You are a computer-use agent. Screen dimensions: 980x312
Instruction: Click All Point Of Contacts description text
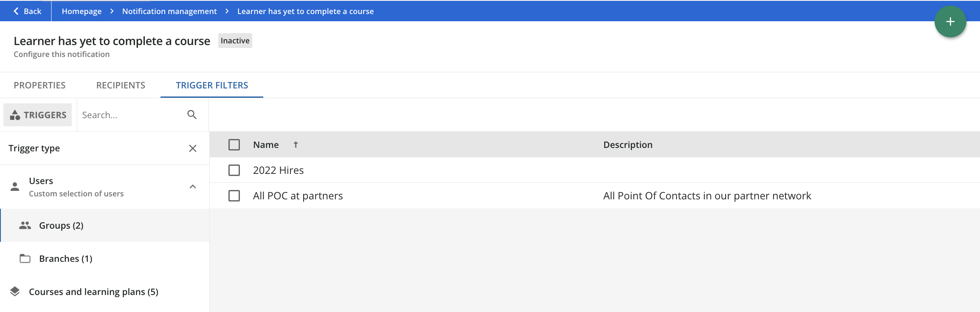(707, 196)
